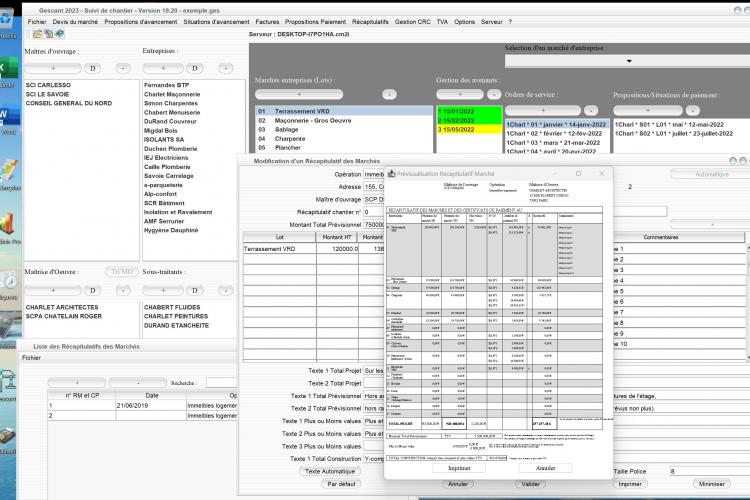This screenshot has height=500, width=750.
Task: Open the Options menu
Action: [464, 22]
